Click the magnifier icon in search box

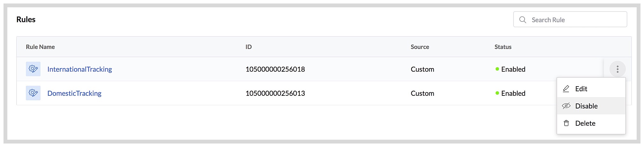coord(523,20)
